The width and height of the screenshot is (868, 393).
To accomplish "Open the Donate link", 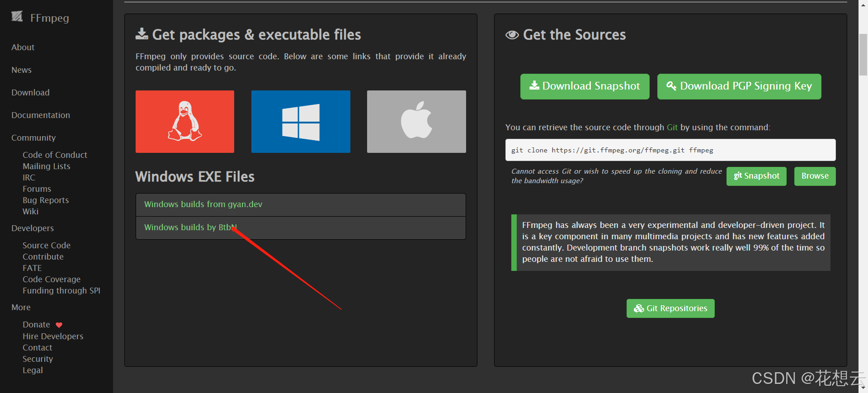I will 36,325.
